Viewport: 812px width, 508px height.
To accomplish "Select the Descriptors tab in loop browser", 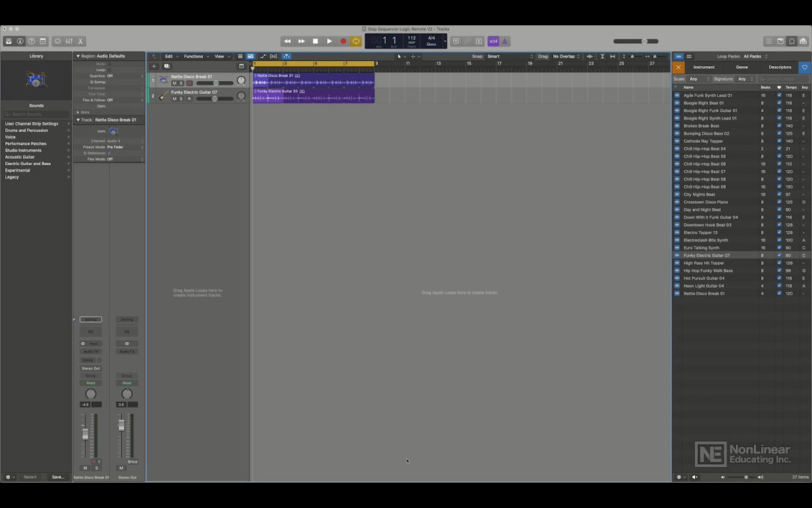I will coord(780,67).
